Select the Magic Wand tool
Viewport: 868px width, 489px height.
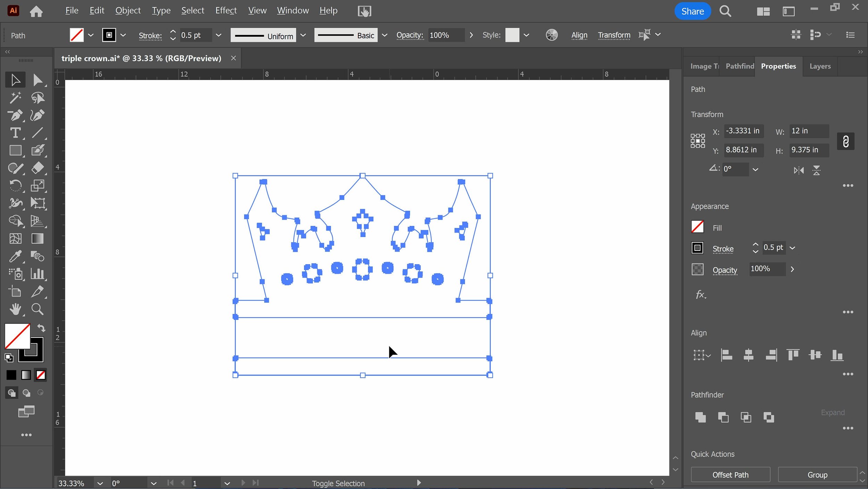(x=15, y=98)
